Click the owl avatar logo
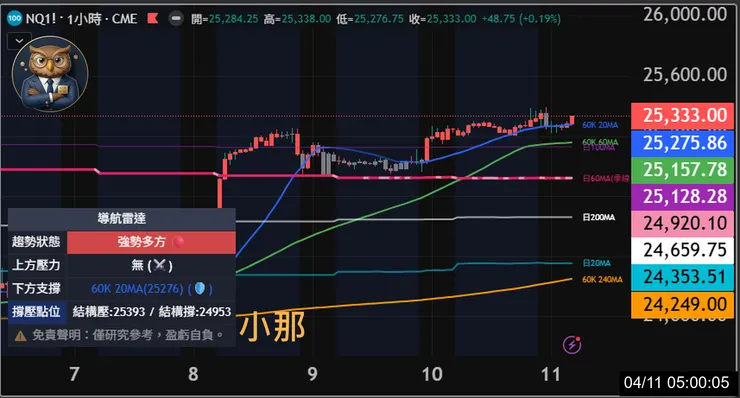This screenshot has width=740, height=398. point(50,73)
